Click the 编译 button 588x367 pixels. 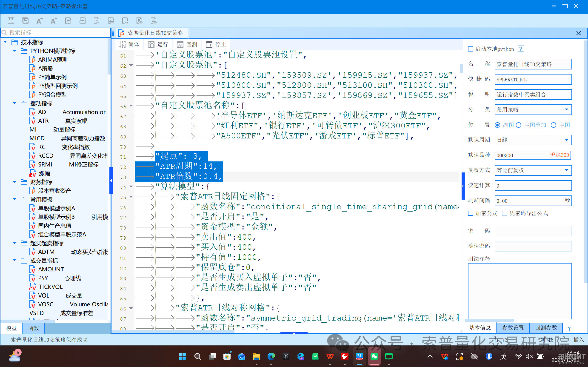click(130, 44)
